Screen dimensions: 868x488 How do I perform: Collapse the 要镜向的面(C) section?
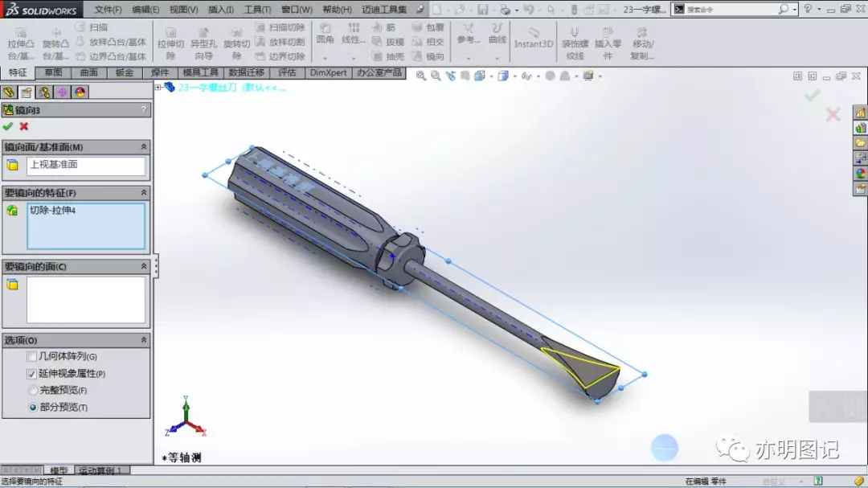143,266
